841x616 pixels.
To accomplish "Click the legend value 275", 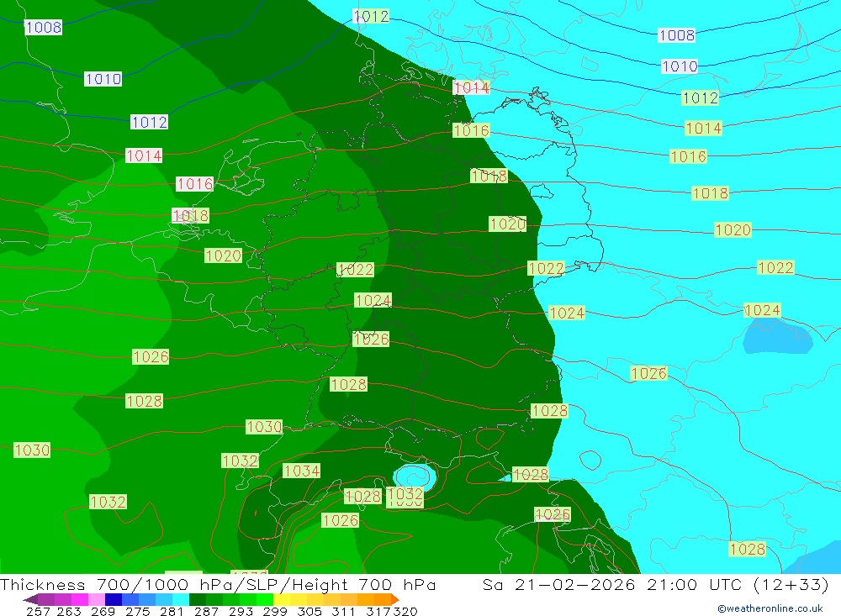I will 137,611.
